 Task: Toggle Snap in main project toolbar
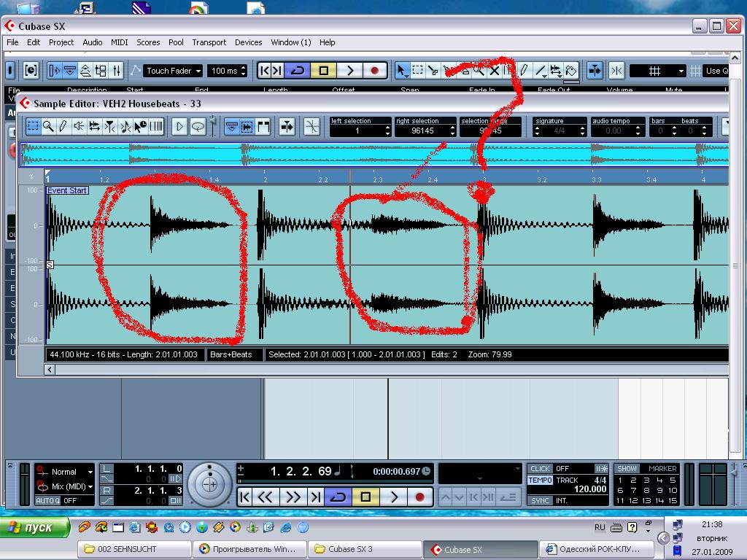click(x=617, y=71)
